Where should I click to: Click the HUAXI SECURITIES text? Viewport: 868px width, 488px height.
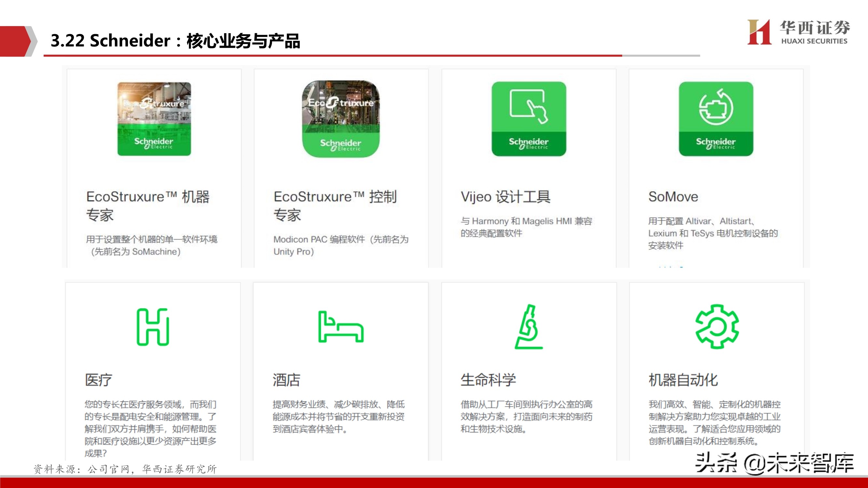tap(814, 41)
